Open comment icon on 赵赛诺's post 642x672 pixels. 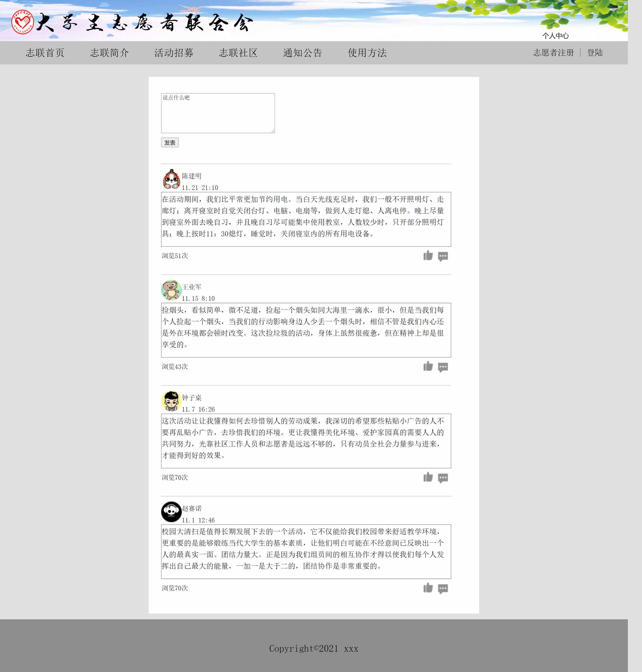coord(443,588)
